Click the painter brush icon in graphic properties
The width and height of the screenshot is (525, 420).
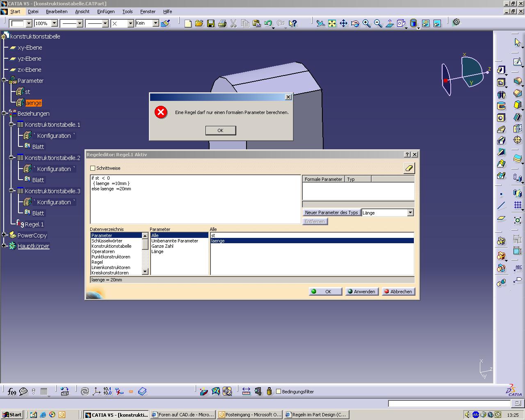point(166,23)
